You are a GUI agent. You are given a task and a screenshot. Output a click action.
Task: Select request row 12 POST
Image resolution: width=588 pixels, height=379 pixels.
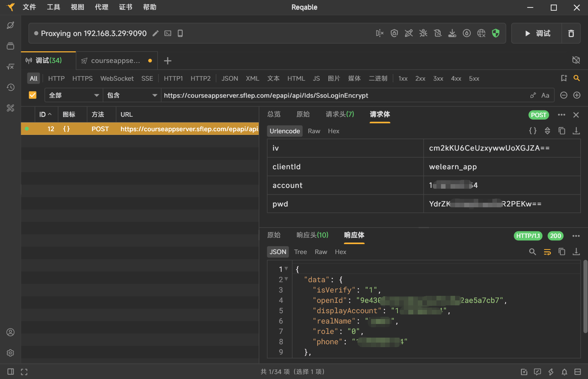click(x=140, y=129)
